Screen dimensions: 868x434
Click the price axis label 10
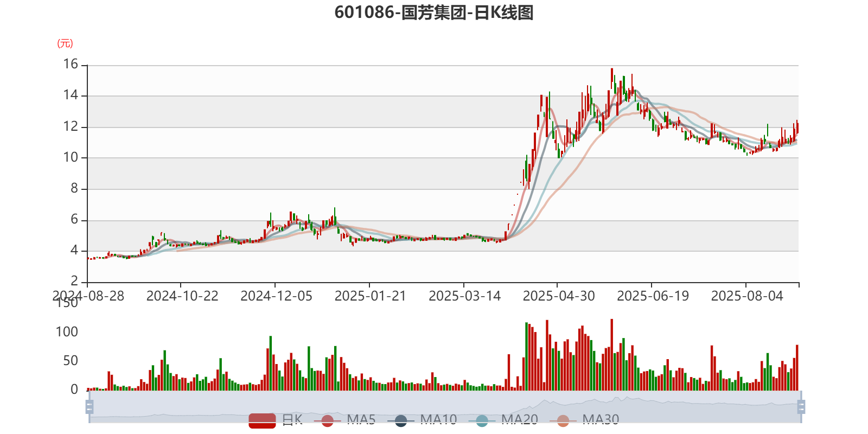71,158
